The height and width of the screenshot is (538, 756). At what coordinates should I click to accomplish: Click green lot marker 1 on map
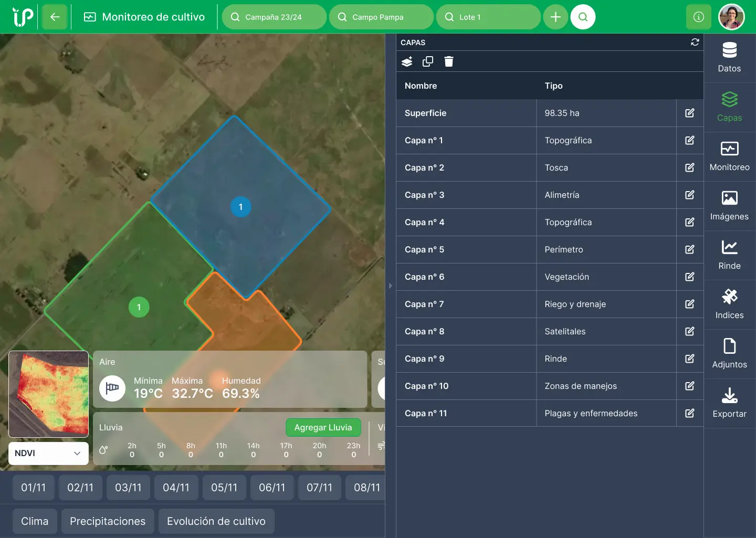139,307
